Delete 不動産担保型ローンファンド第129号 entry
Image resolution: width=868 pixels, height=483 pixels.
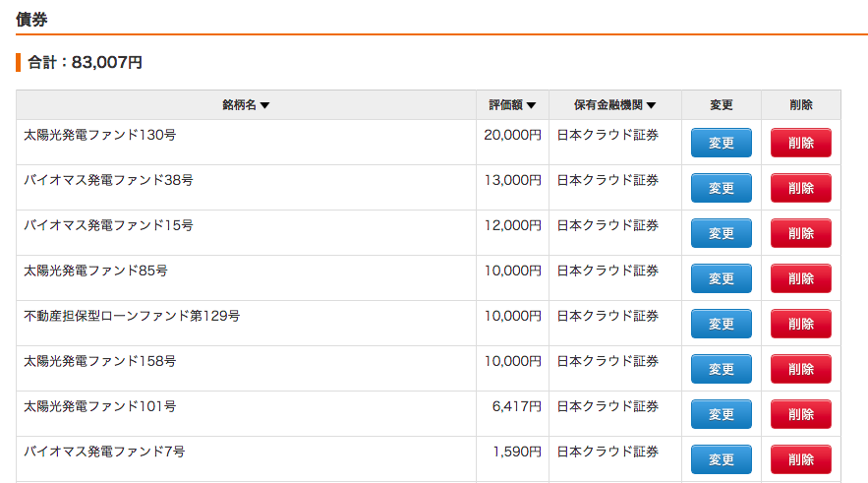(x=801, y=324)
